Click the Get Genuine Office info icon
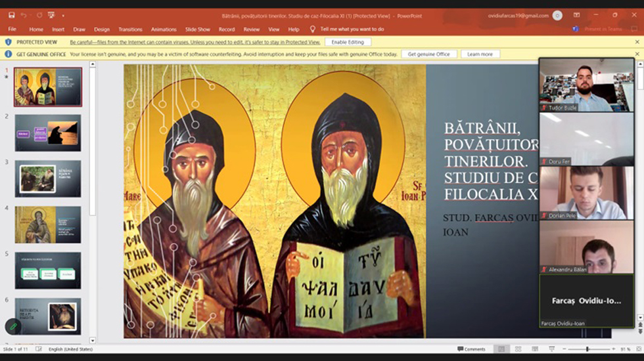Screen dimensions: 644x361 tap(8, 54)
